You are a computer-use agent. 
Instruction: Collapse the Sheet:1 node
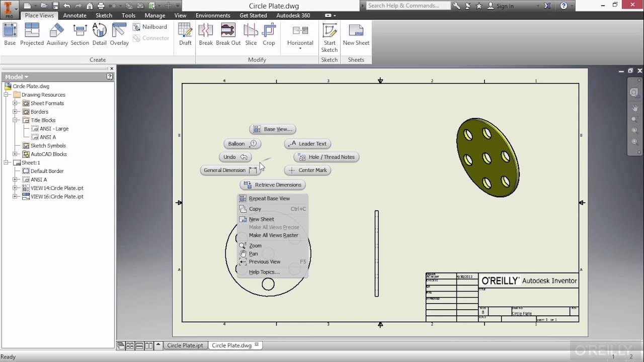7,163
